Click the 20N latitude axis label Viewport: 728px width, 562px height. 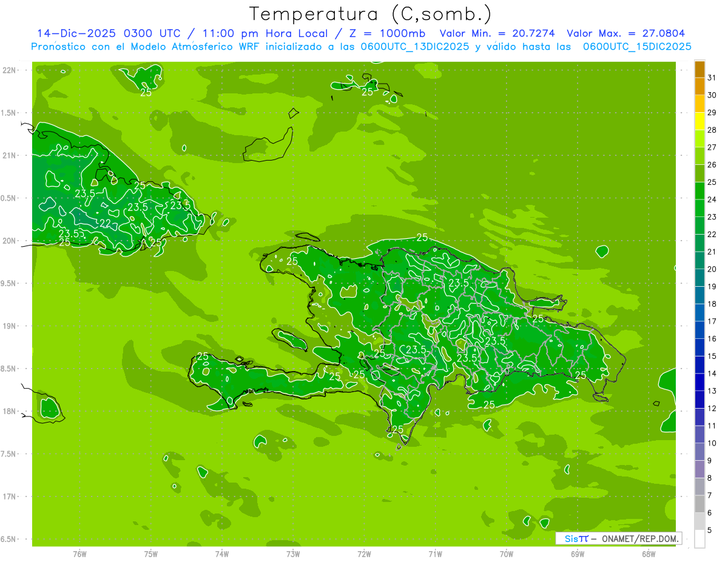[x=9, y=241]
